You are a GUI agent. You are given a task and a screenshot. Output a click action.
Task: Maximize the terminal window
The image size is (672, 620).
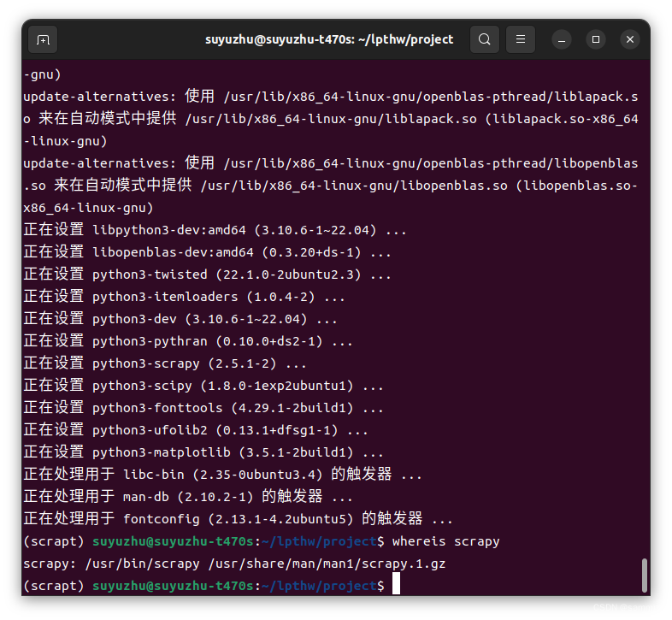(596, 39)
